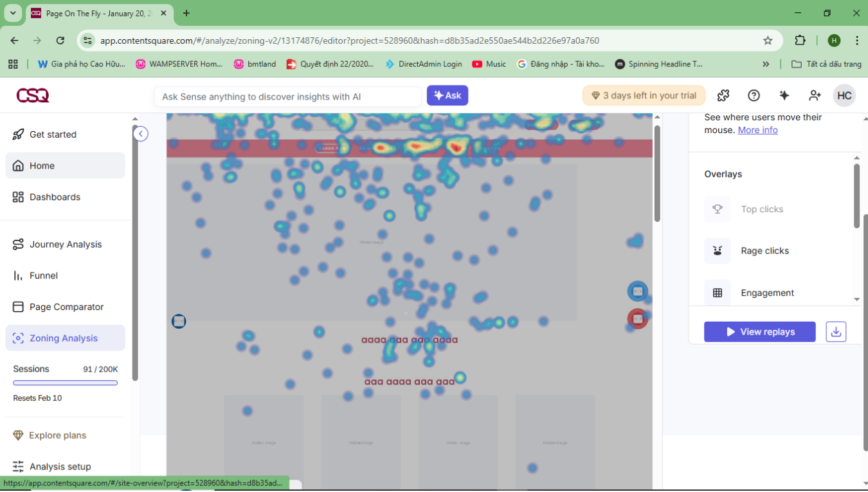Viewport: 868px width, 492px height.
Task: Click the red circular marker on heatmap
Action: pos(637,319)
